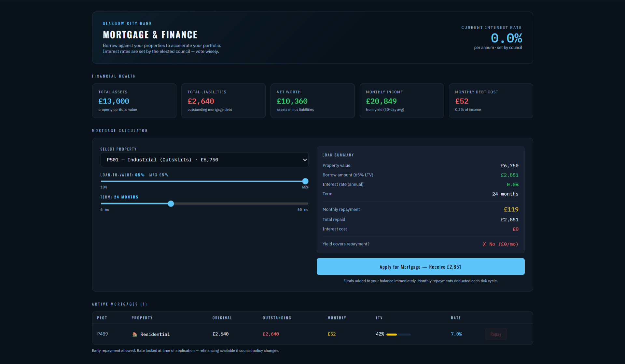The width and height of the screenshot is (625, 364).
Task: Click the 24 months term value
Action: pos(505,194)
